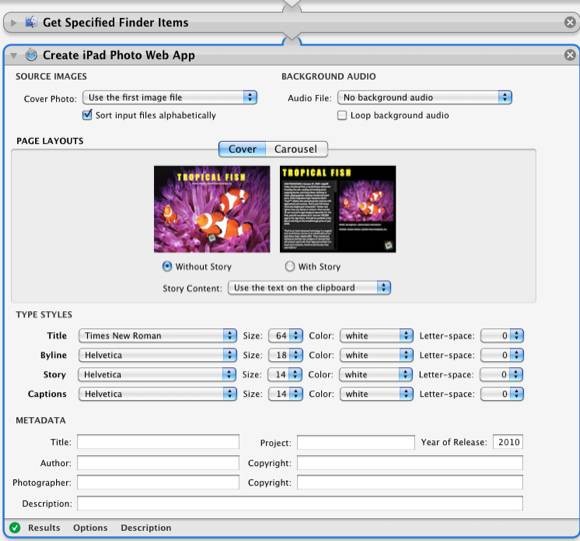Change the Byline size value 18
The width and height of the screenshot is (580, 541).
click(286, 355)
